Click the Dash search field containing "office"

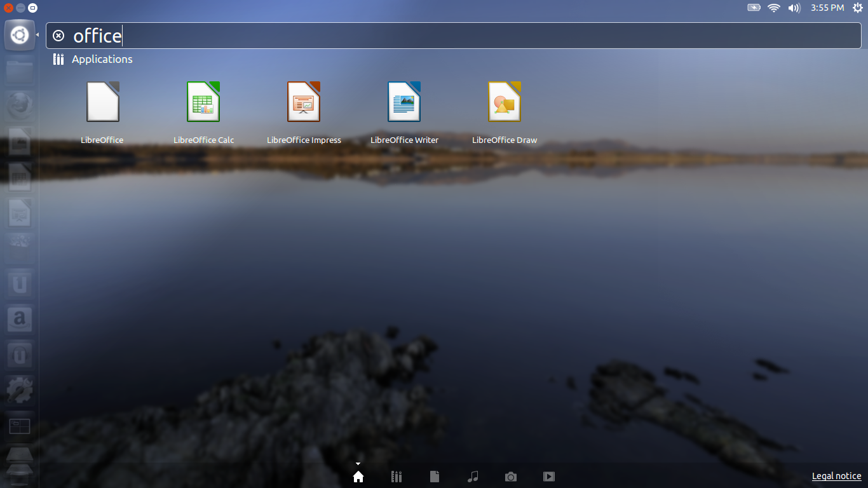coord(454,36)
